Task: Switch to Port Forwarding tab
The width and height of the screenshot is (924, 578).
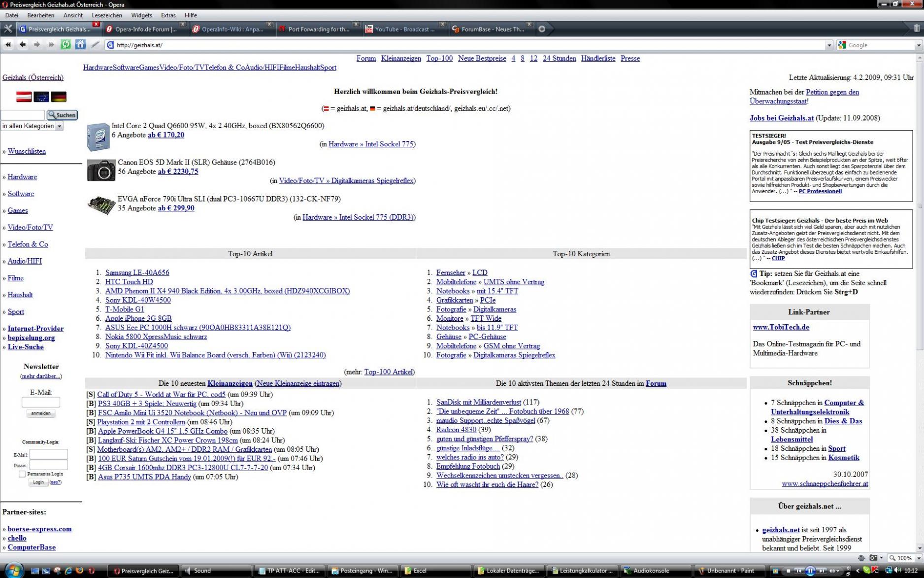Action: 318,29
